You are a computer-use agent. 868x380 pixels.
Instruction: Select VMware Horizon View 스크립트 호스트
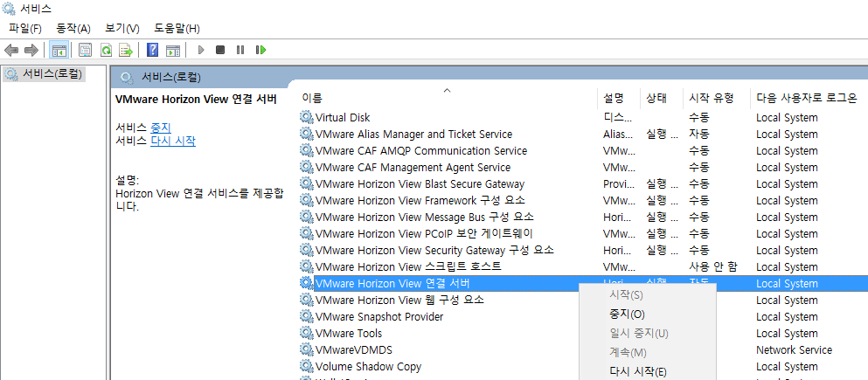(408, 266)
